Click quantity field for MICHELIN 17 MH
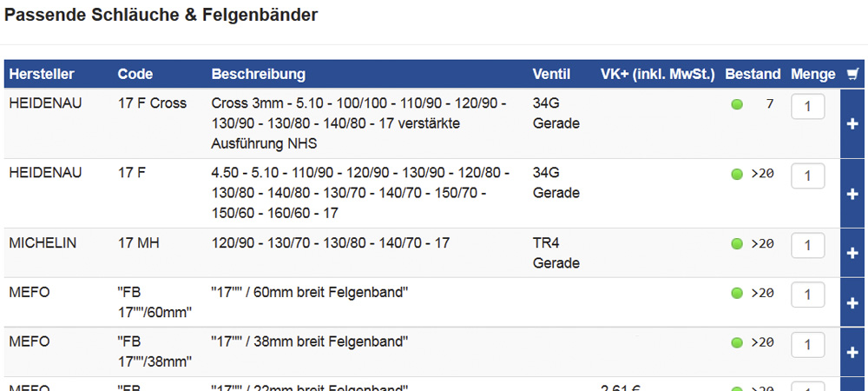 pos(807,245)
